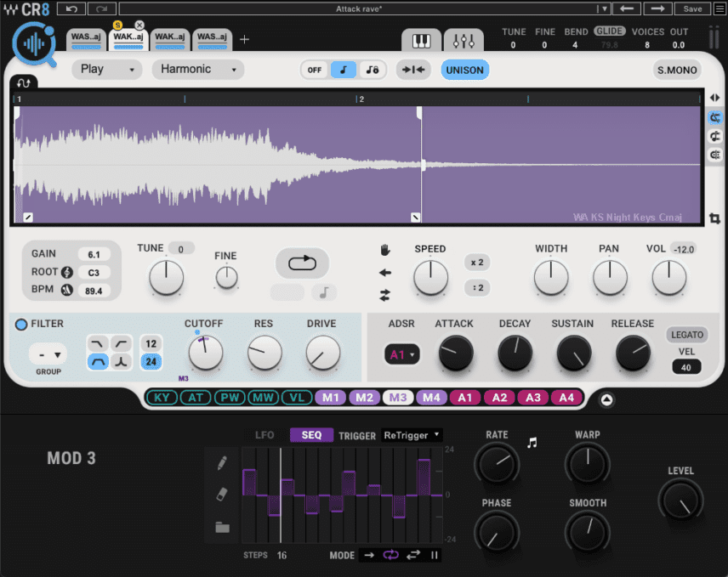Screen dimensions: 728x577
Task: Select the M4 modulator button
Action: [x=431, y=398]
